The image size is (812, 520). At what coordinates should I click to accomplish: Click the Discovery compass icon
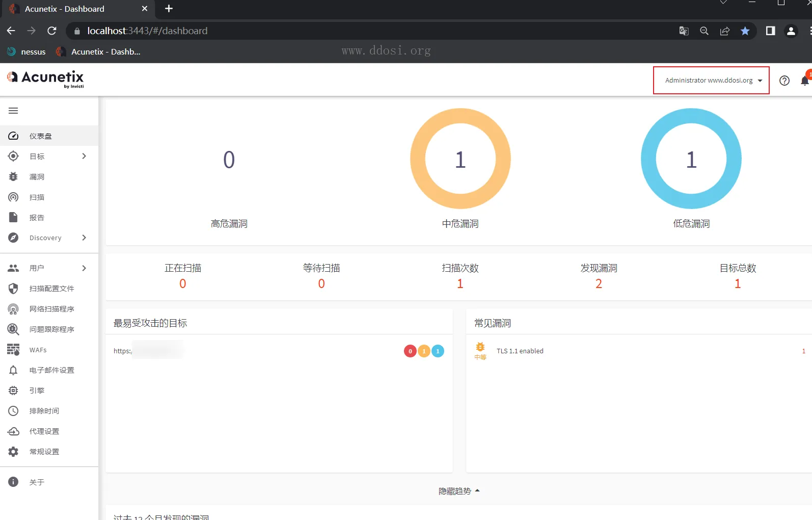(x=13, y=238)
